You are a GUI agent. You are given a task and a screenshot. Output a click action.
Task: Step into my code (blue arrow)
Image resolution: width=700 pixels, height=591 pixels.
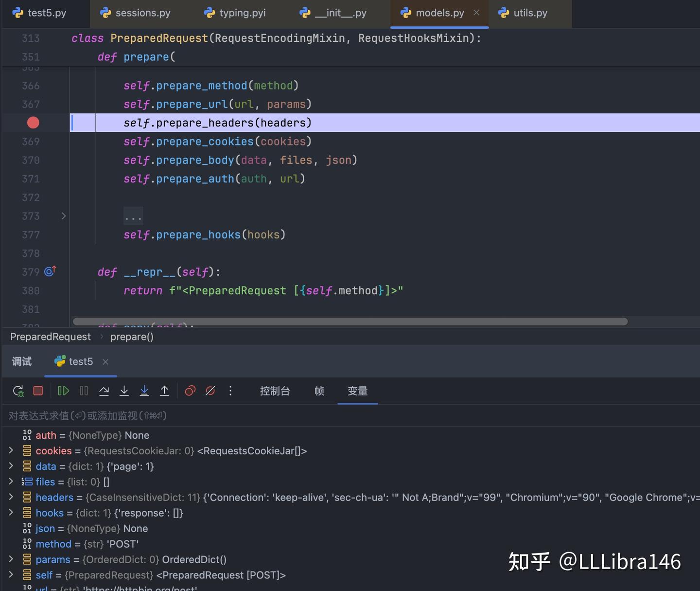(x=144, y=391)
